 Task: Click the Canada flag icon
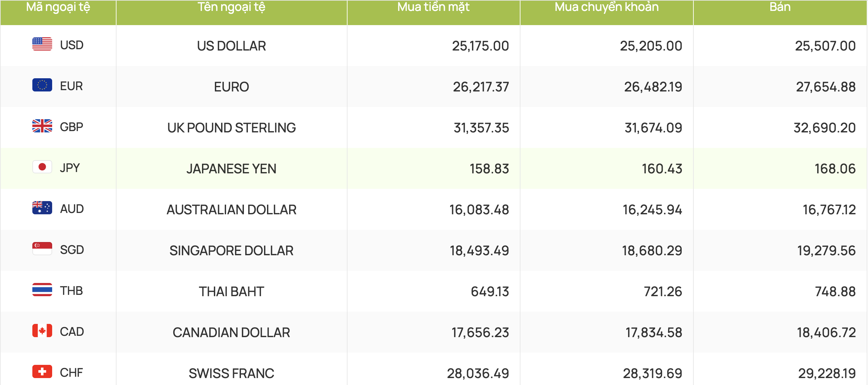click(x=42, y=331)
